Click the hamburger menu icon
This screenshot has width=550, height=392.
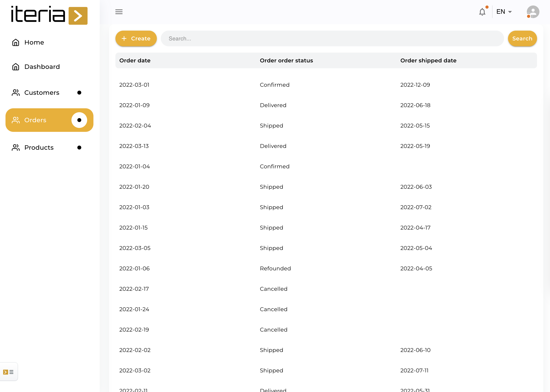[119, 12]
